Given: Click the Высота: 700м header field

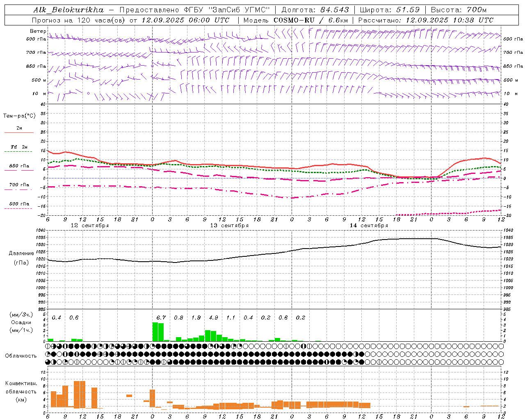Looking at the screenshot, I should 459,10.
